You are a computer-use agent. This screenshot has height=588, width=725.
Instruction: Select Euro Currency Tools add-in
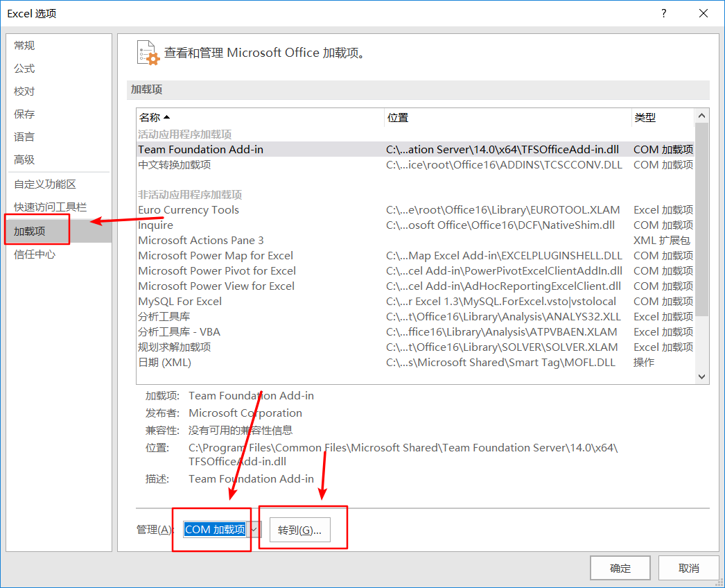point(415,210)
